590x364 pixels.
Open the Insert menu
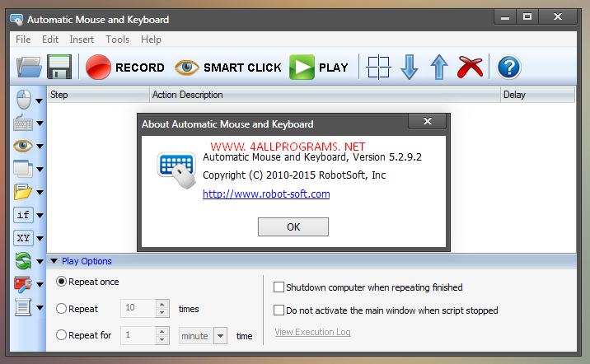tap(82, 40)
